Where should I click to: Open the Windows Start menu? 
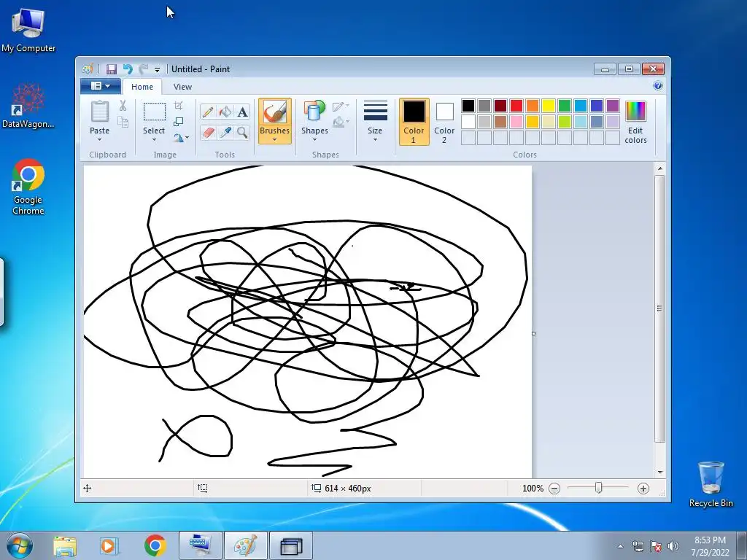[x=20, y=545]
